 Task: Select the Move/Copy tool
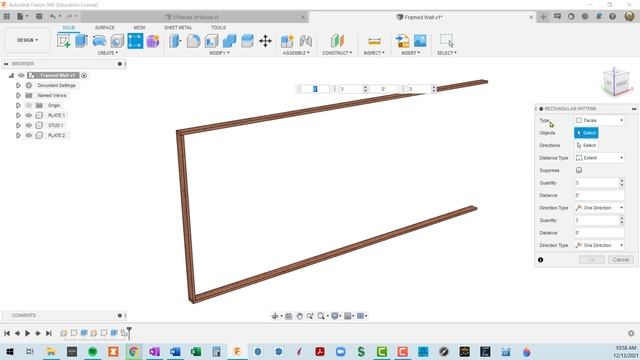[x=265, y=41]
